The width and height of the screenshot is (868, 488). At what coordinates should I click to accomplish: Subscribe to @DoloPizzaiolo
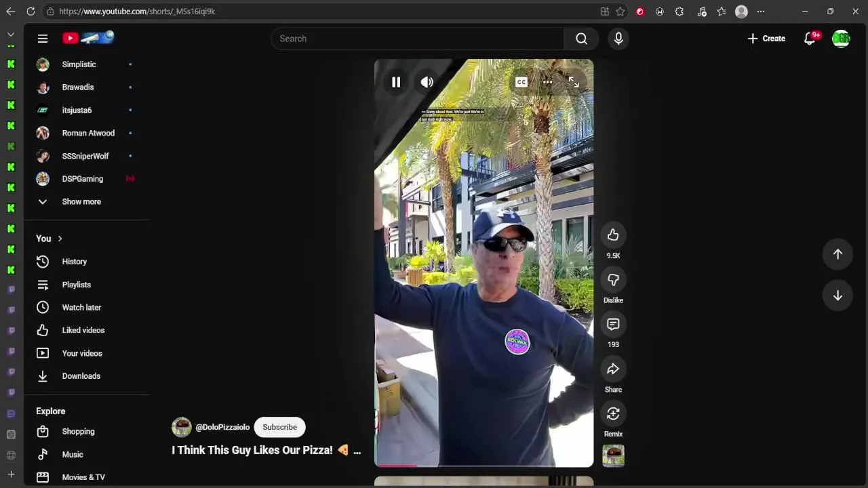click(x=279, y=427)
